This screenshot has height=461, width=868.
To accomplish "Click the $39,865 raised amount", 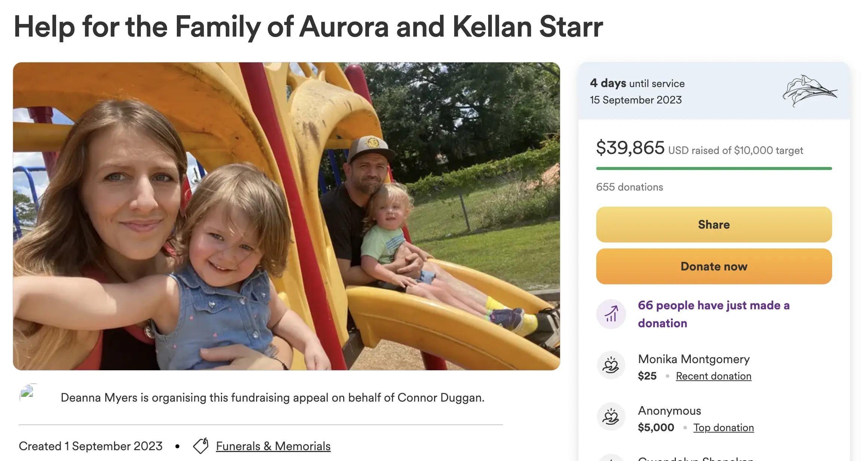I will click(x=630, y=148).
